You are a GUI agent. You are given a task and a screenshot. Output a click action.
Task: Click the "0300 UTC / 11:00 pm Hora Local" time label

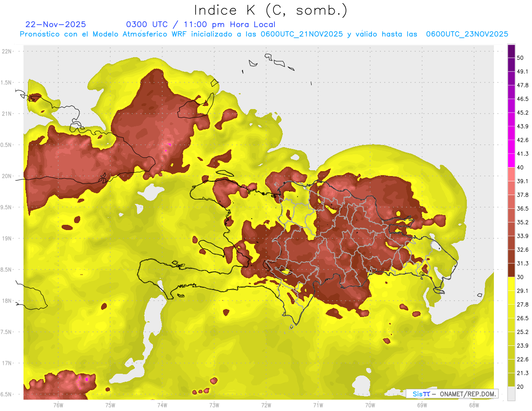(200, 24)
